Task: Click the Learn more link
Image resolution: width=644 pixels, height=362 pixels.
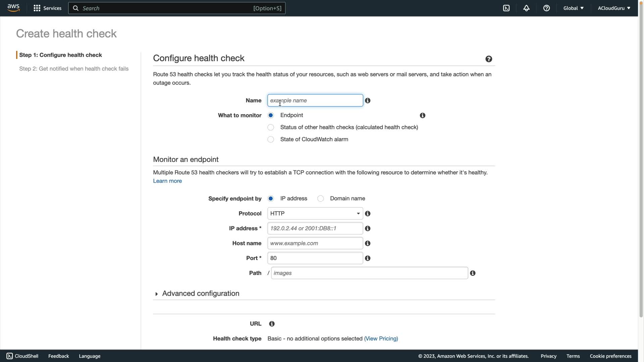Action: pos(167,181)
